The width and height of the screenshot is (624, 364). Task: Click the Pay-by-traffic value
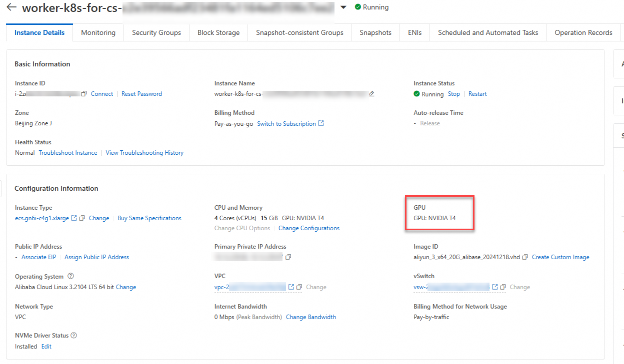pos(431,317)
